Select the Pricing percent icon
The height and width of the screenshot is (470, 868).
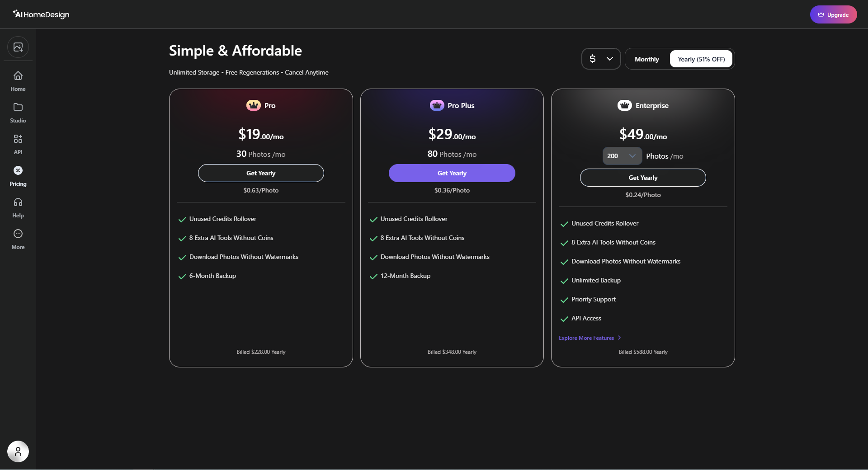[x=18, y=170]
